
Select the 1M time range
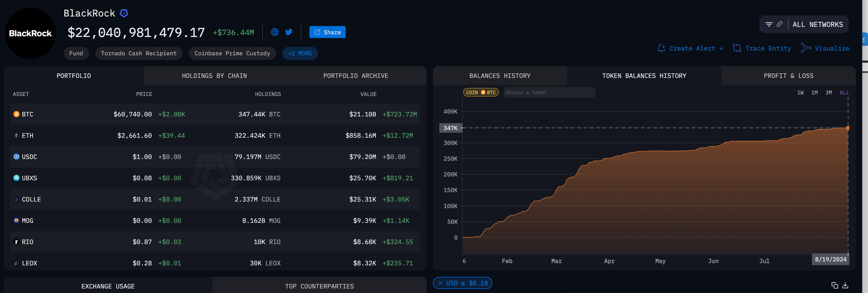814,92
